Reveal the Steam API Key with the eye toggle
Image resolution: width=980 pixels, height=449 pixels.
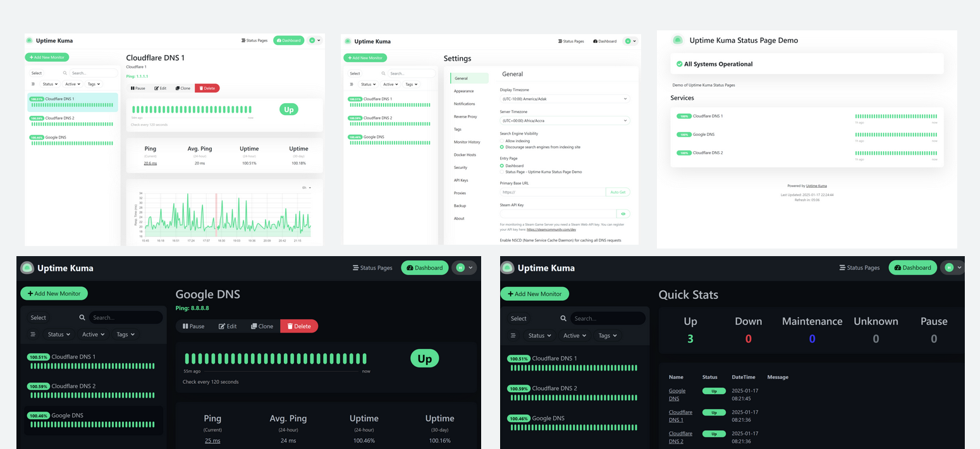(x=623, y=213)
